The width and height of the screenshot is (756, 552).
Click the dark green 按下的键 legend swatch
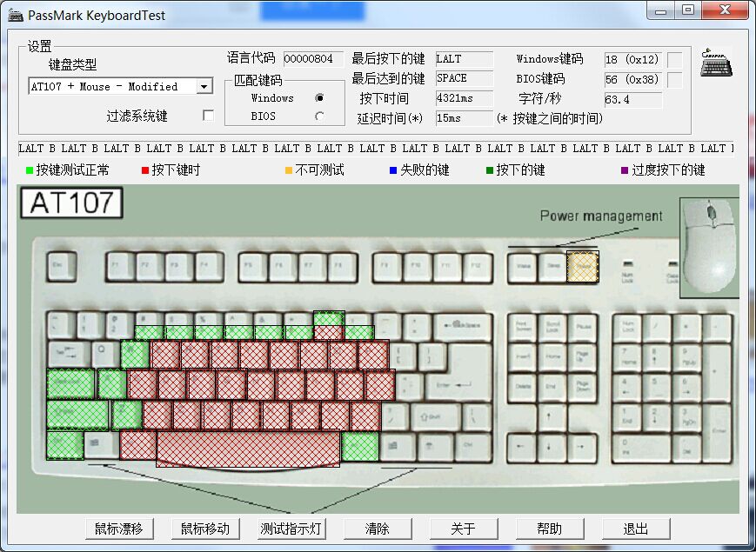pos(490,170)
